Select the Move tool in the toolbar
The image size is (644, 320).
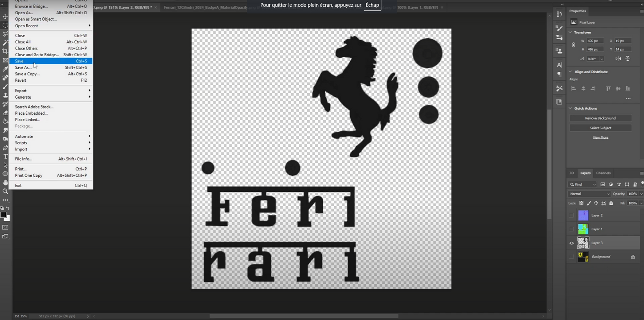[5, 17]
